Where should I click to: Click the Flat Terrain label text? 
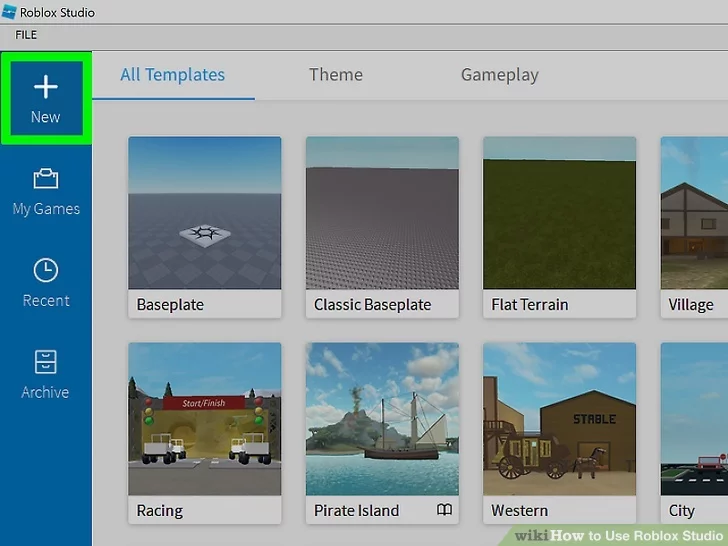click(530, 305)
